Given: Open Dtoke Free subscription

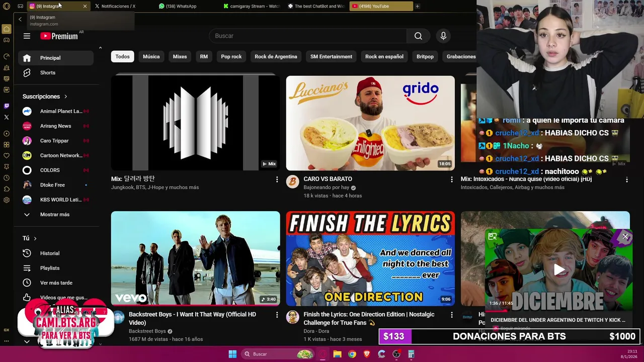Looking at the screenshot, I should tap(55, 185).
